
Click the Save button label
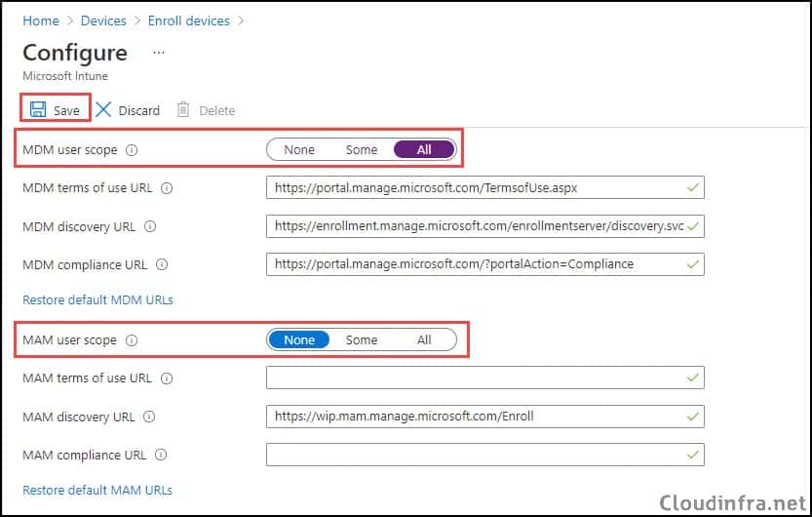click(x=67, y=111)
